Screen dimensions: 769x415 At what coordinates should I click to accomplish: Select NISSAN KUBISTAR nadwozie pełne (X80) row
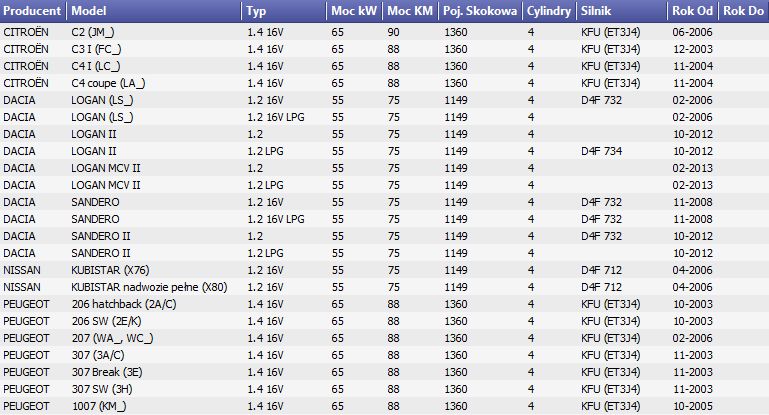point(384,287)
